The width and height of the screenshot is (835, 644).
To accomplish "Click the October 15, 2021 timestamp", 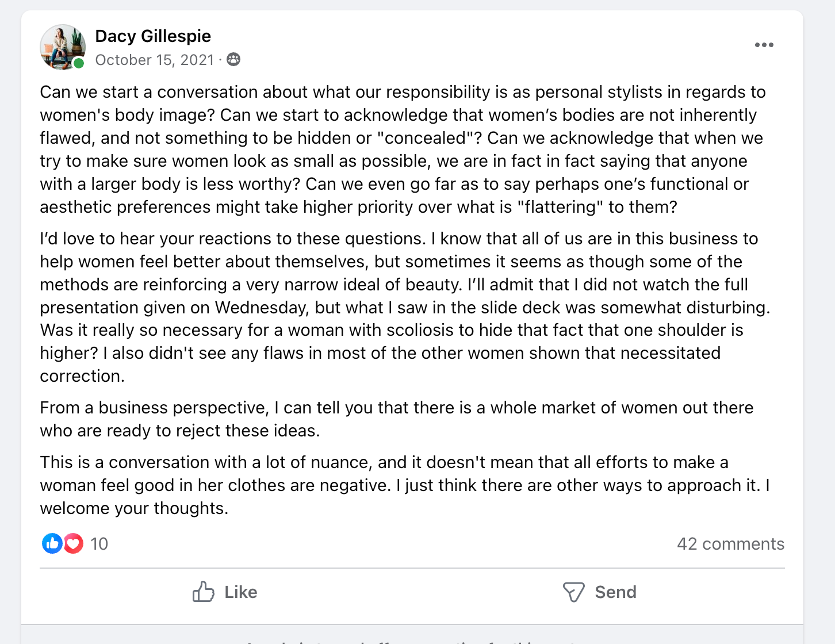I will [154, 60].
